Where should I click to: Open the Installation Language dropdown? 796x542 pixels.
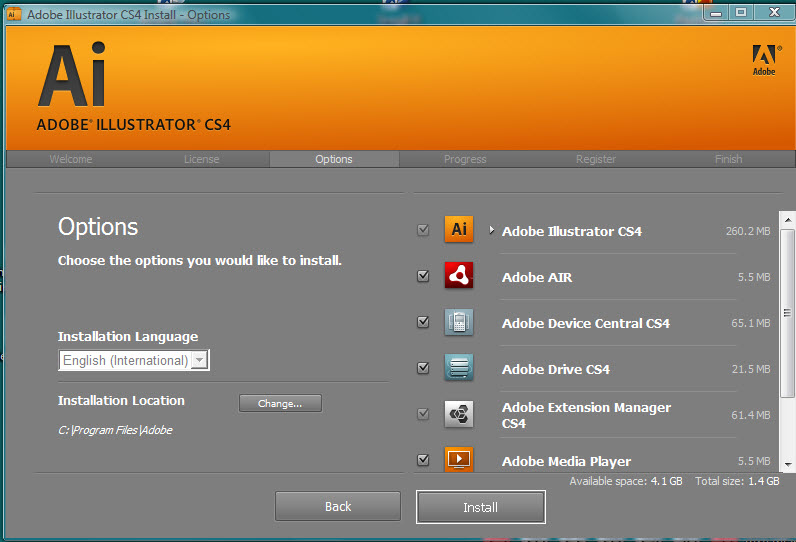(x=199, y=360)
